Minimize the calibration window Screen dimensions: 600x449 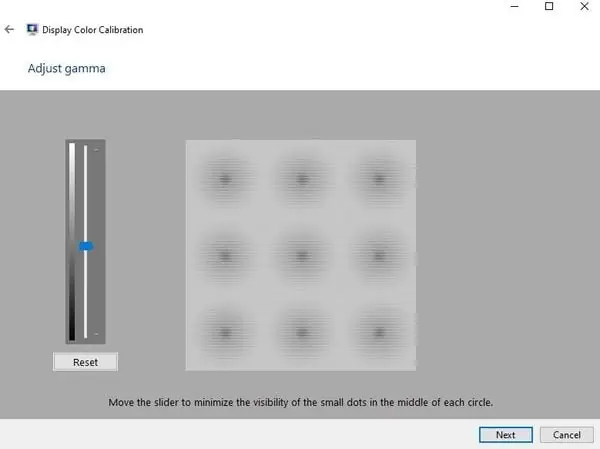point(515,6)
